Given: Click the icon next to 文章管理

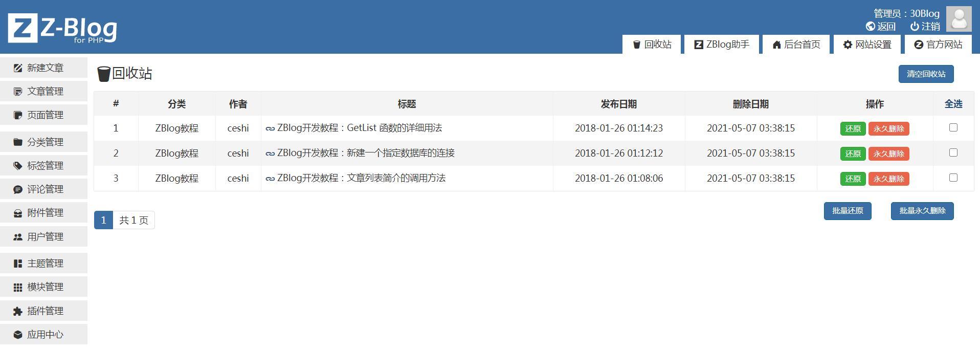Looking at the screenshot, I should [18, 92].
